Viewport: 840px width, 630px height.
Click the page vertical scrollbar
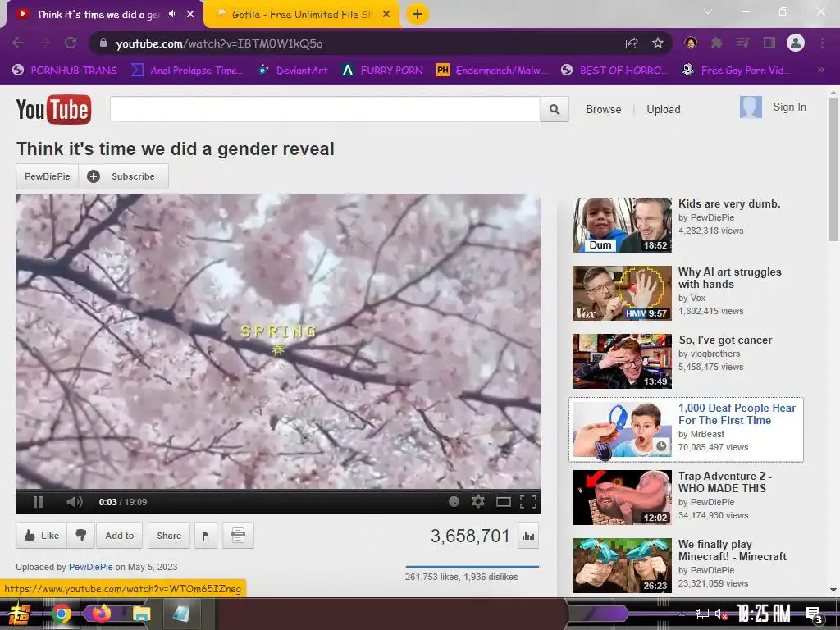[x=833, y=167]
